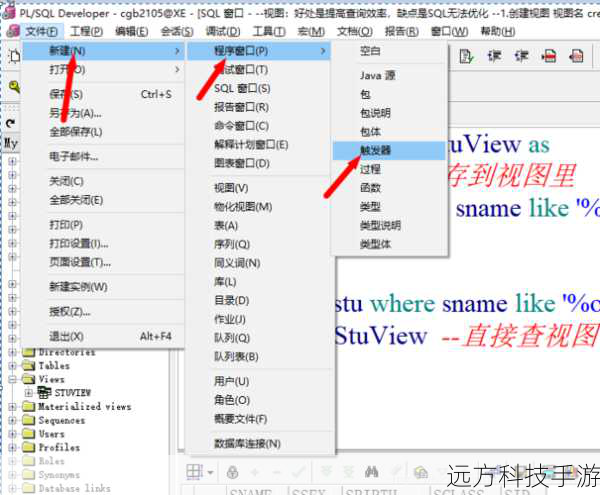Select Java 源 in program window submenu
The width and height of the screenshot is (600, 495).
(x=389, y=75)
